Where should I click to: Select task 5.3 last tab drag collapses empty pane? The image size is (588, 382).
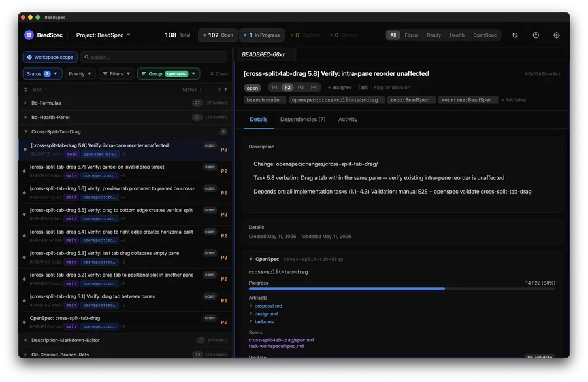[x=125, y=257]
